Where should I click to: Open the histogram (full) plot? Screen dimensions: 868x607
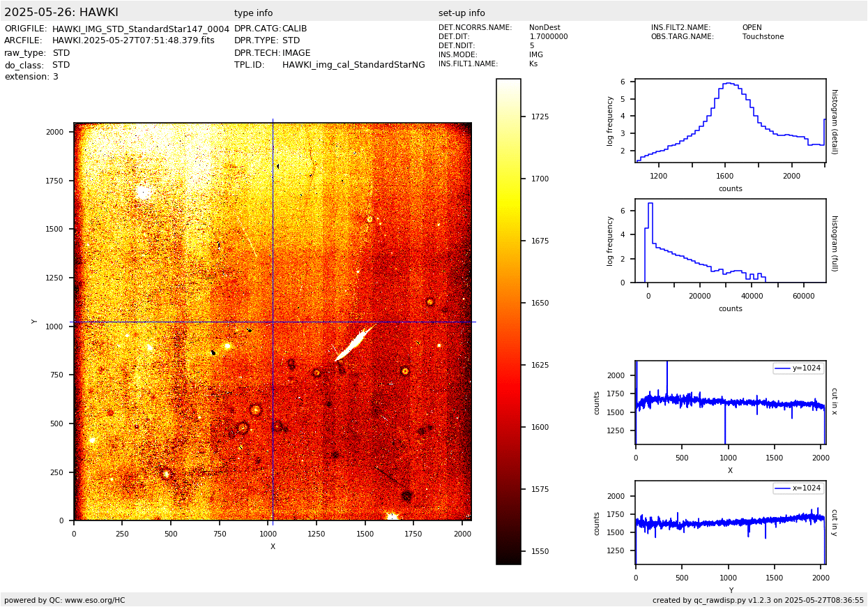[730, 241]
